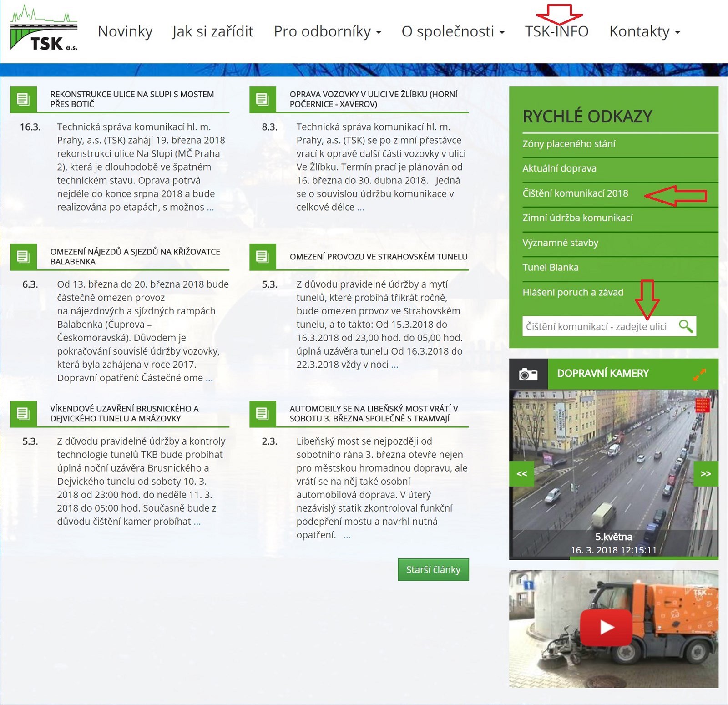Show previous traffic camera image
The image size is (728, 705).
521,474
